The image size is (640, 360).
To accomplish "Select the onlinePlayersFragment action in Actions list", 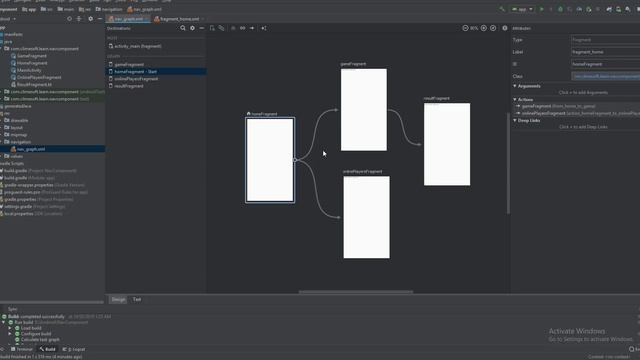I will 577,113.
